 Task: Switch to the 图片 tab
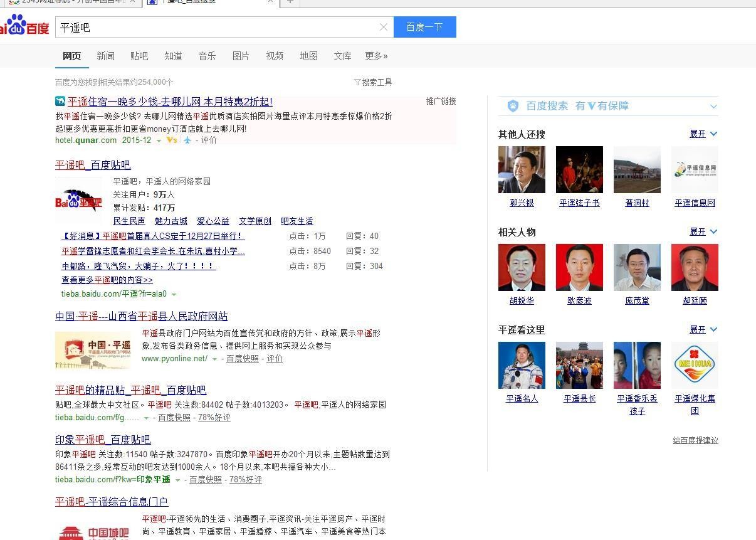pyautogui.click(x=241, y=56)
